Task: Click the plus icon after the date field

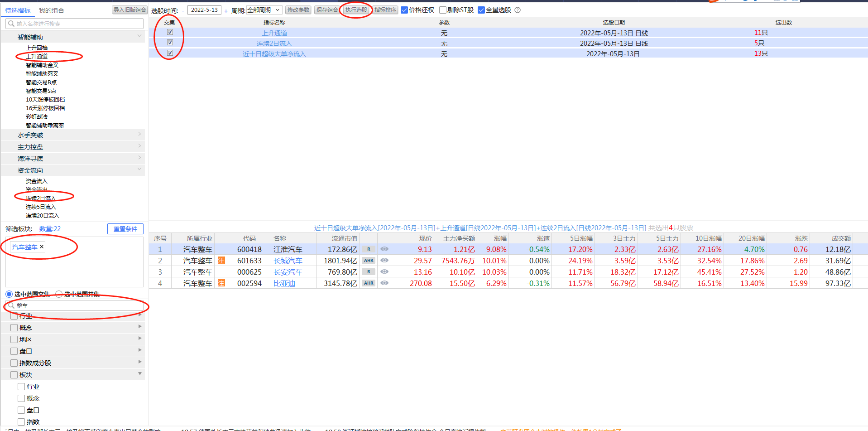Action: (x=226, y=11)
